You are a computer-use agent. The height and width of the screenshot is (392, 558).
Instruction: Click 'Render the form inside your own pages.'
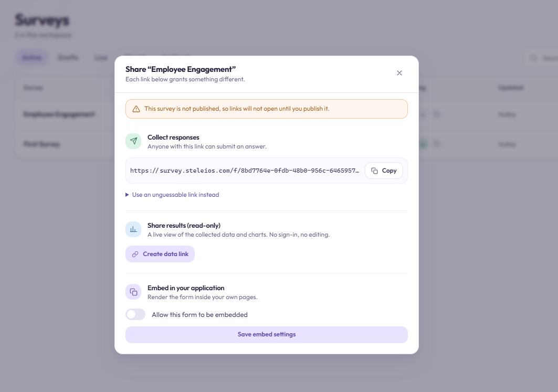(203, 297)
